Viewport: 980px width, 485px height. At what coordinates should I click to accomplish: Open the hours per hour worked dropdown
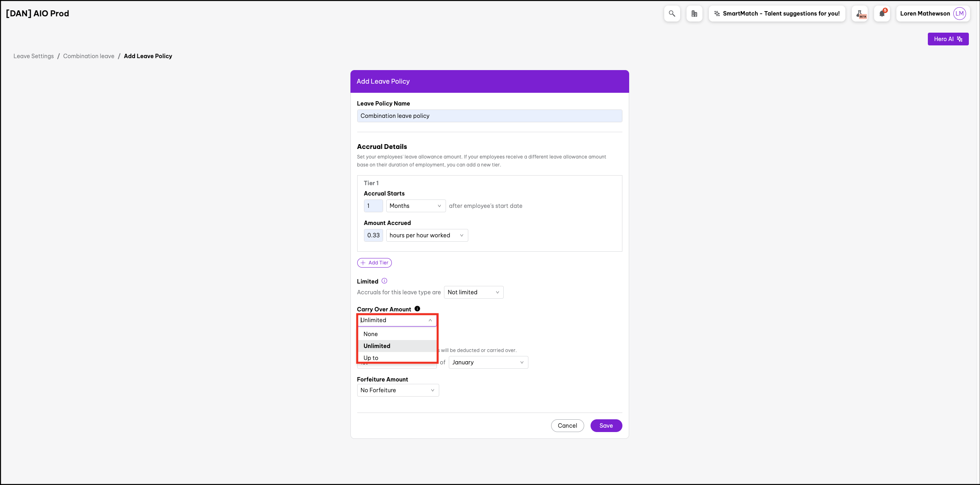426,235
